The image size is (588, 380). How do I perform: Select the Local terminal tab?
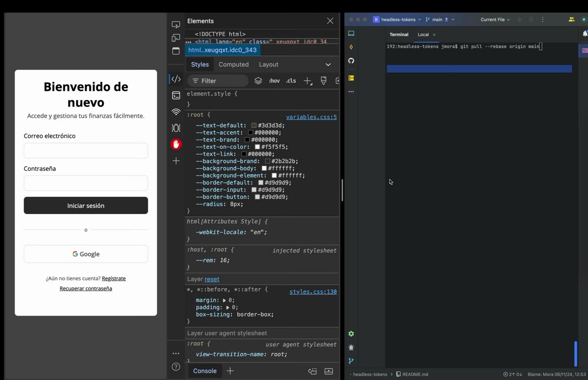(423, 34)
